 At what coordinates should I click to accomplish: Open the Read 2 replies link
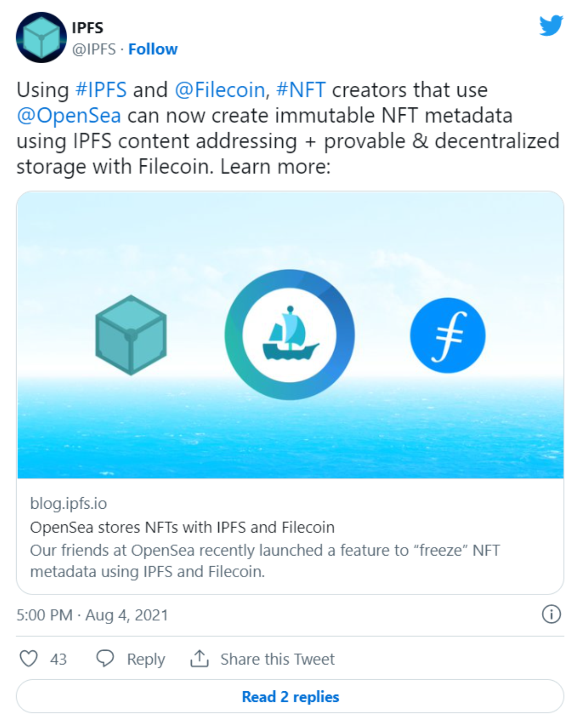[x=290, y=696]
